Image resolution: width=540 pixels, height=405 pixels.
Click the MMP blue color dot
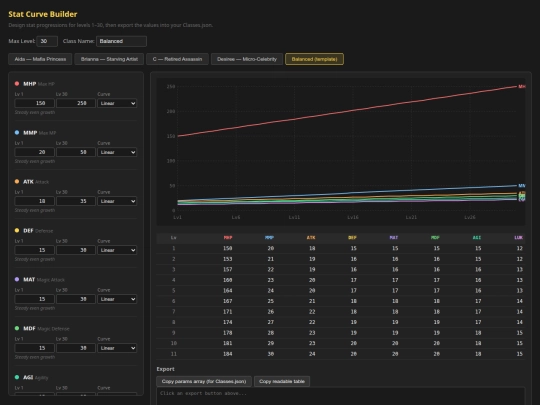point(17,132)
